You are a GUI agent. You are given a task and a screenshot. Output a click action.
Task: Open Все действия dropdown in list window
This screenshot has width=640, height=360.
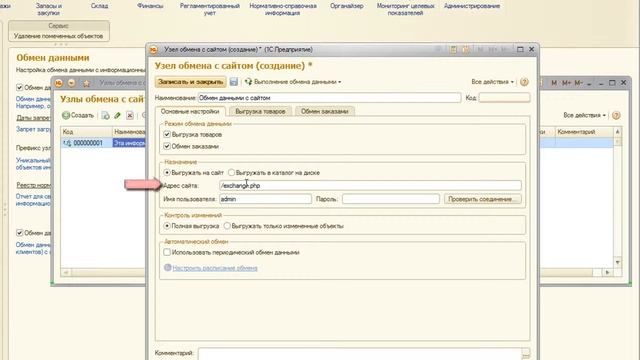point(584,115)
